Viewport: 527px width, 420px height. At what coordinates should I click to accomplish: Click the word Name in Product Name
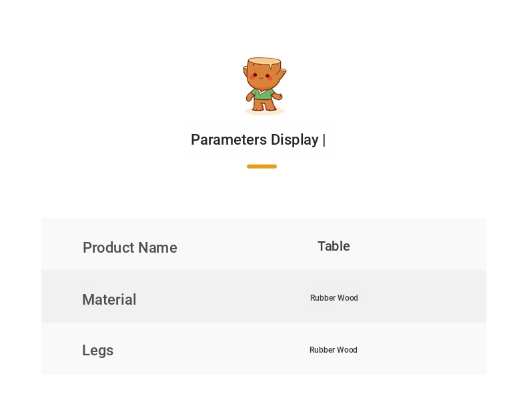tap(157, 247)
